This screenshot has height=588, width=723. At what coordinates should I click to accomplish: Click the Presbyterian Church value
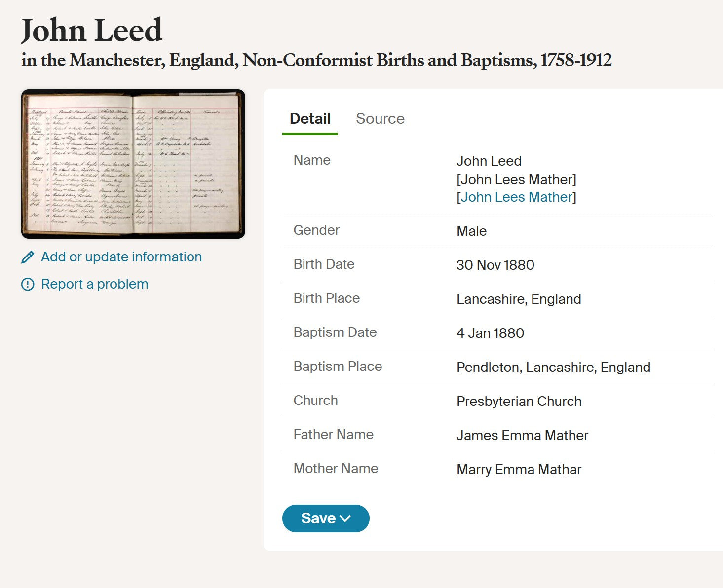pyautogui.click(x=519, y=402)
